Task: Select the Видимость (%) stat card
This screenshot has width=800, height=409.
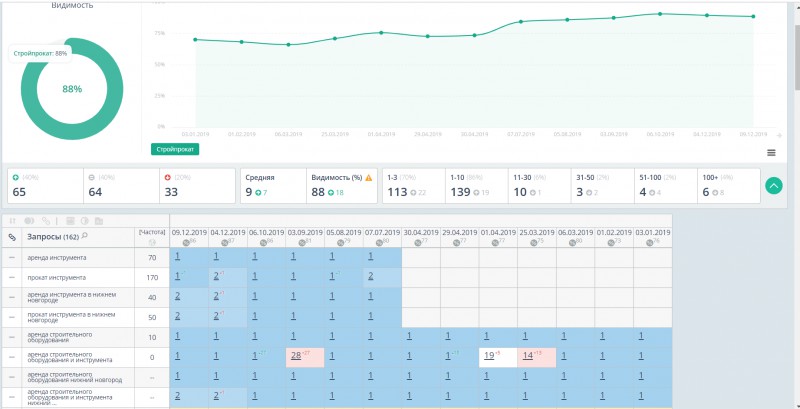Action: click(342, 186)
